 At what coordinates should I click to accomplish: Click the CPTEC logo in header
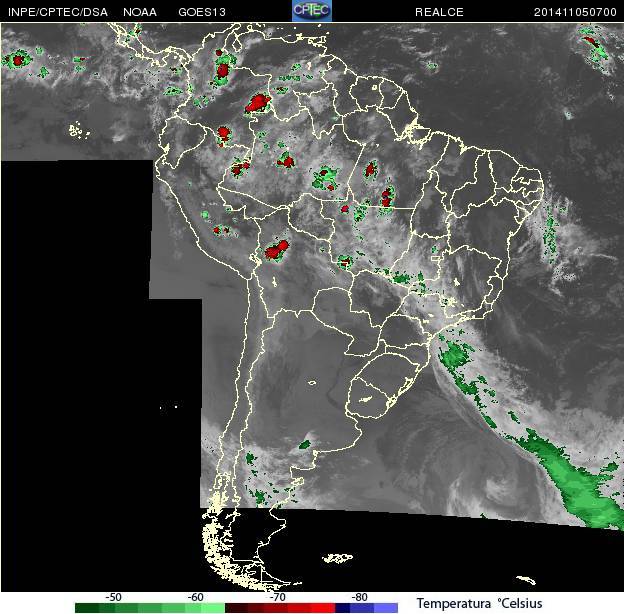(312, 11)
